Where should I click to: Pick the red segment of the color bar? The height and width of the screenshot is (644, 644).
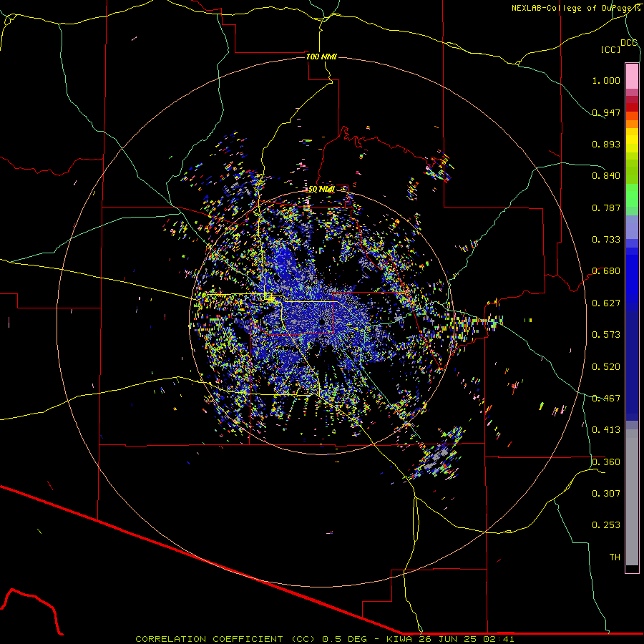[x=632, y=107]
